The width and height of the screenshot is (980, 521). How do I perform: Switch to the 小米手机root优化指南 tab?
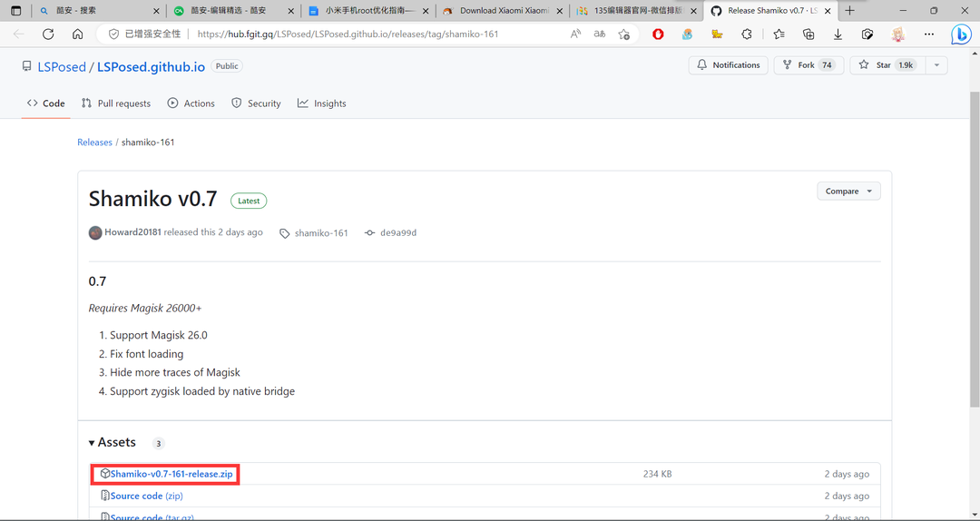coord(368,11)
